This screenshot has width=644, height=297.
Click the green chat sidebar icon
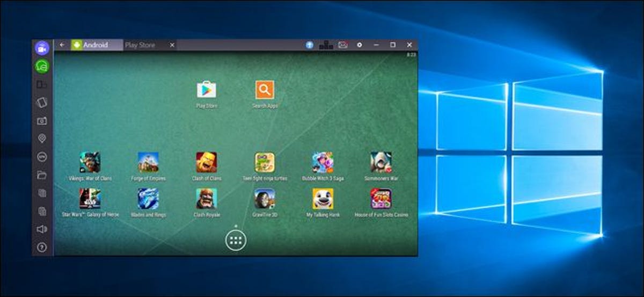(x=42, y=66)
